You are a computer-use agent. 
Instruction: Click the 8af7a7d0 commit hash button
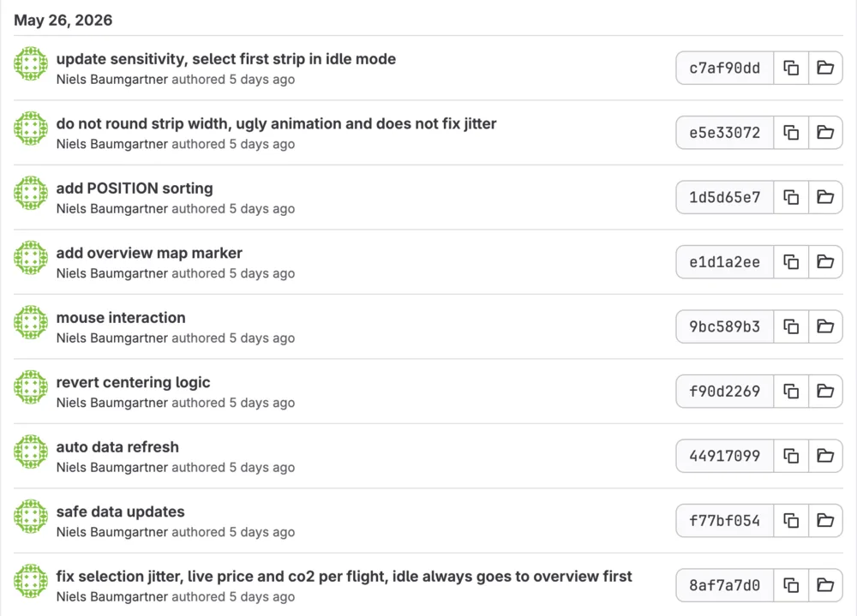725,585
